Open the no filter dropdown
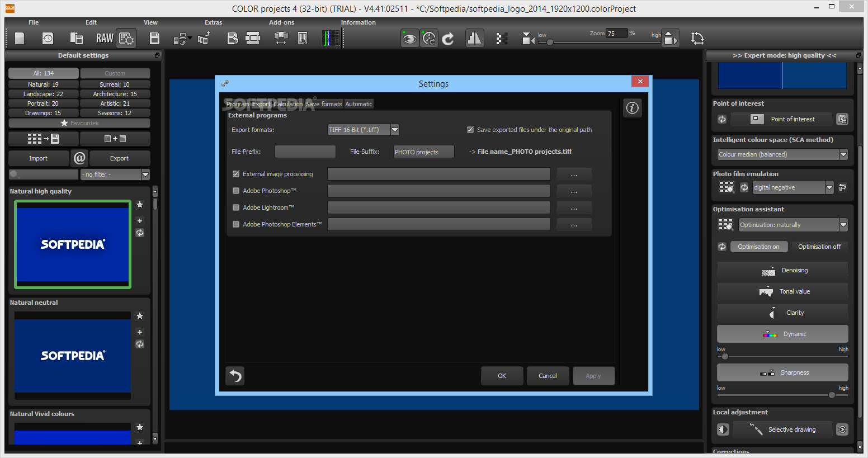Screen dimensions: 868x458 click(115, 174)
